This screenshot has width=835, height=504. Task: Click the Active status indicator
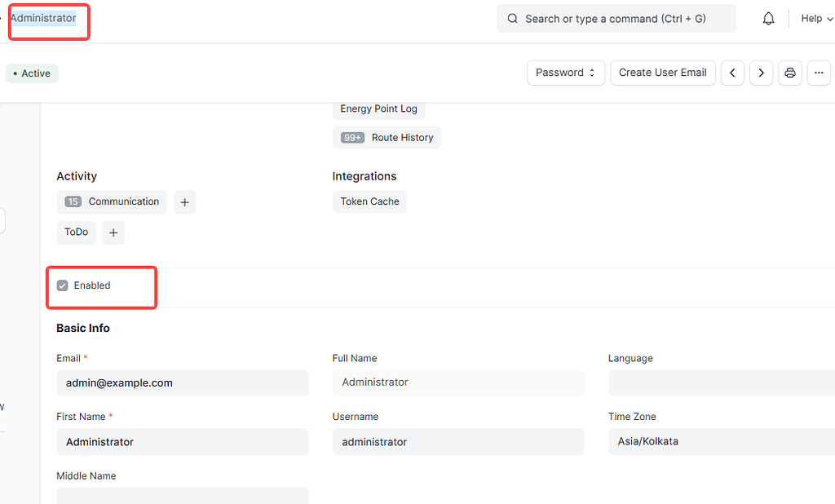[32, 73]
